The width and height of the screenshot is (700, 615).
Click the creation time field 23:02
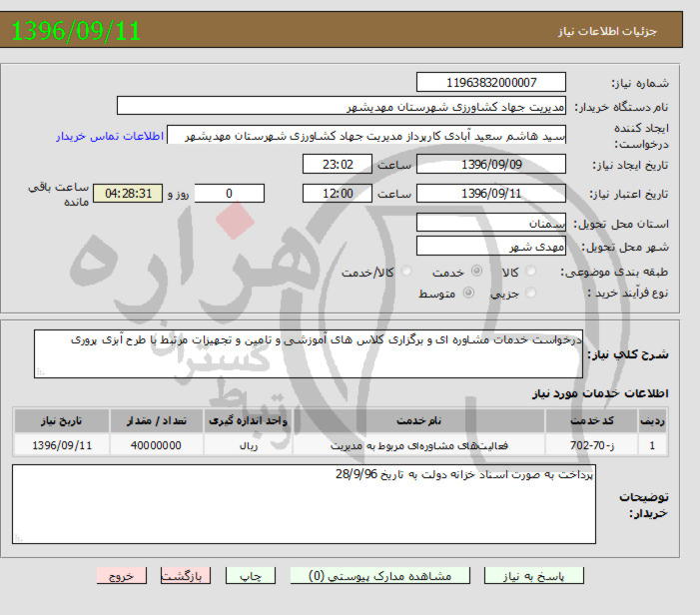pyautogui.click(x=338, y=165)
